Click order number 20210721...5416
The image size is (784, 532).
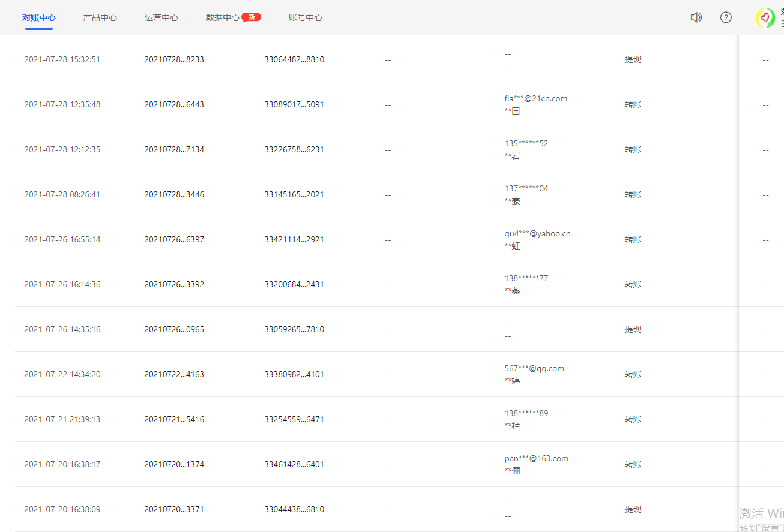click(174, 419)
